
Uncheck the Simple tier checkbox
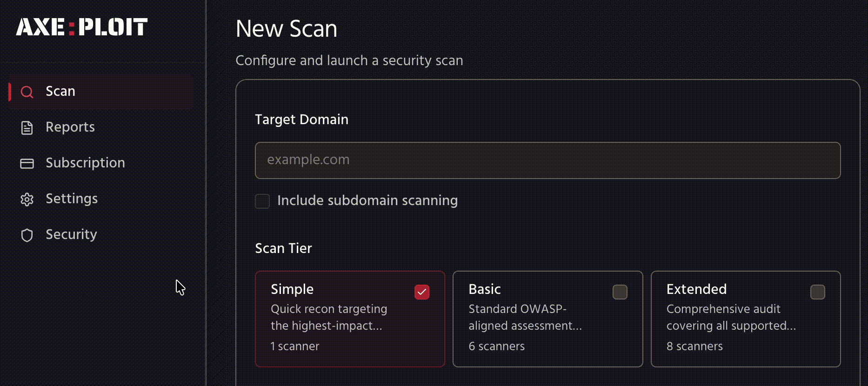pos(422,292)
